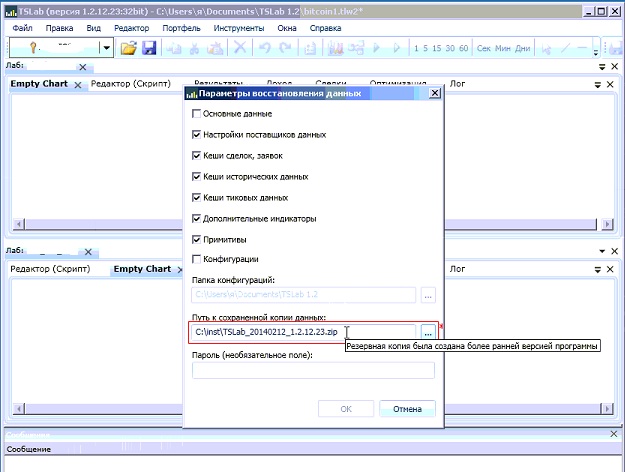This screenshot has height=472, width=625.
Task: Select the 'Сек' timeframe toolbar button
Action: click(x=484, y=48)
